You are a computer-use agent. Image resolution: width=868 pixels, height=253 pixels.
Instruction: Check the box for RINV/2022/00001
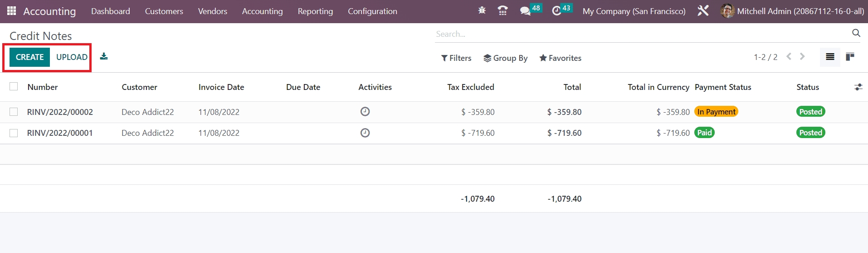14,133
